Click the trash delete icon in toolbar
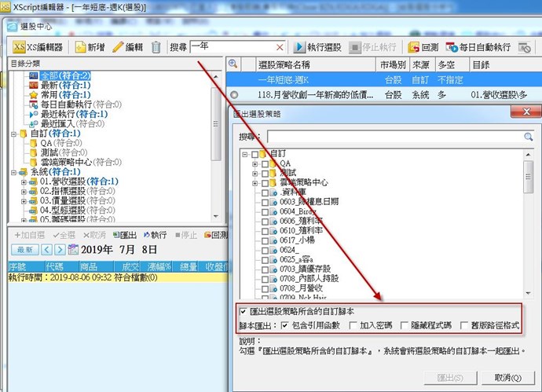This screenshot has width=542, height=392. [x=156, y=47]
